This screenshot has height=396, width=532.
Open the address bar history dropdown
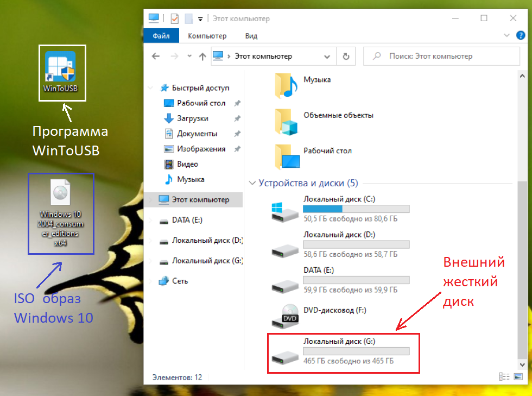click(x=327, y=56)
